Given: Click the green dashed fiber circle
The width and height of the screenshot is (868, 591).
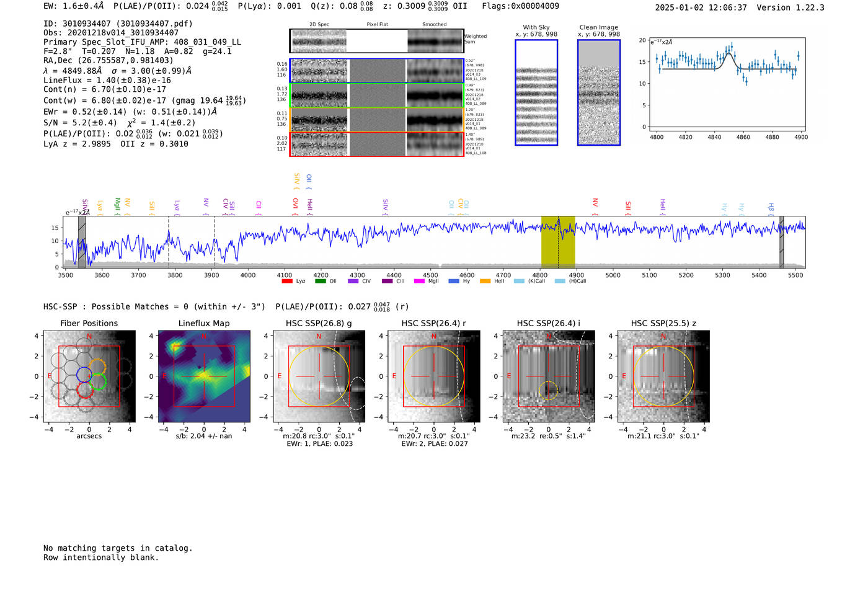Looking at the screenshot, I should click(98, 381).
